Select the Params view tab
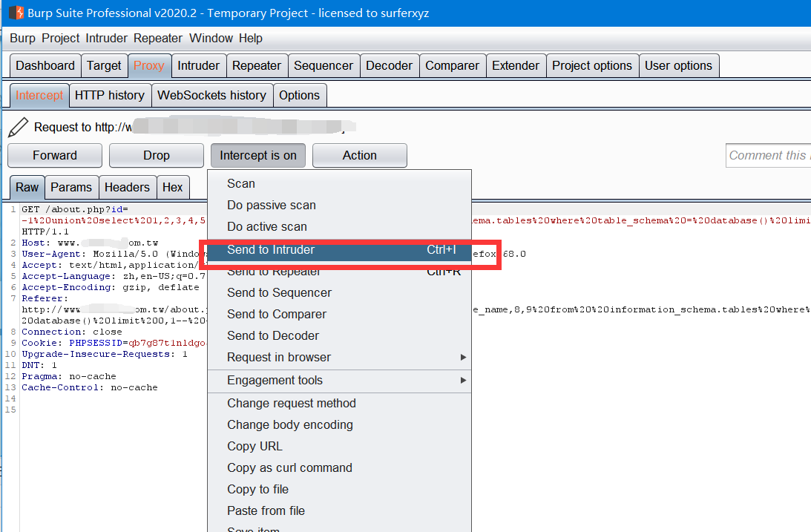Viewport: 811px width, 532px height. pyautogui.click(x=71, y=187)
